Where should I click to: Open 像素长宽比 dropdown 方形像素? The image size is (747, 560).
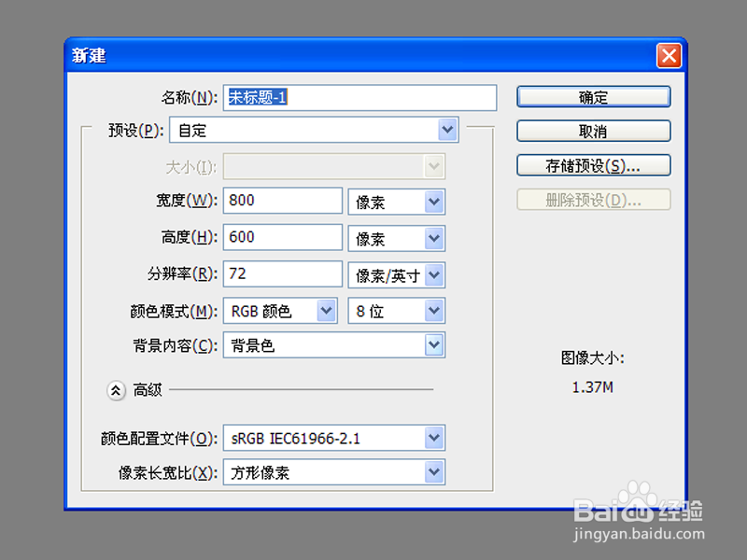[x=334, y=472]
